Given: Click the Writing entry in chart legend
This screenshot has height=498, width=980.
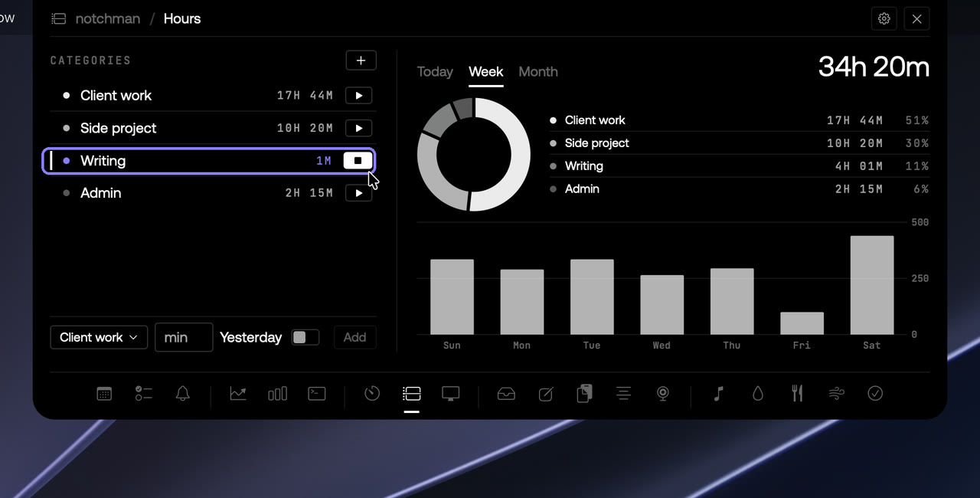Looking at the screenshot, I should click(740, 166).
